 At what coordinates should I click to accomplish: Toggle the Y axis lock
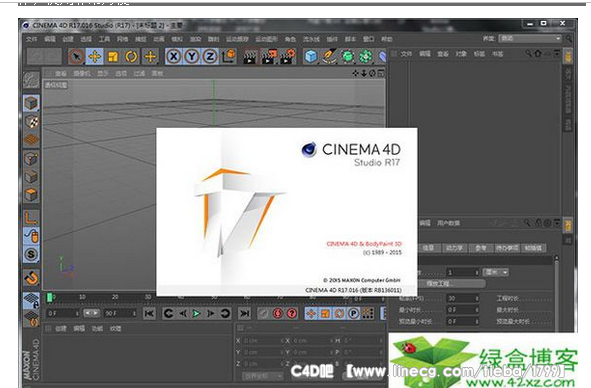191,57
